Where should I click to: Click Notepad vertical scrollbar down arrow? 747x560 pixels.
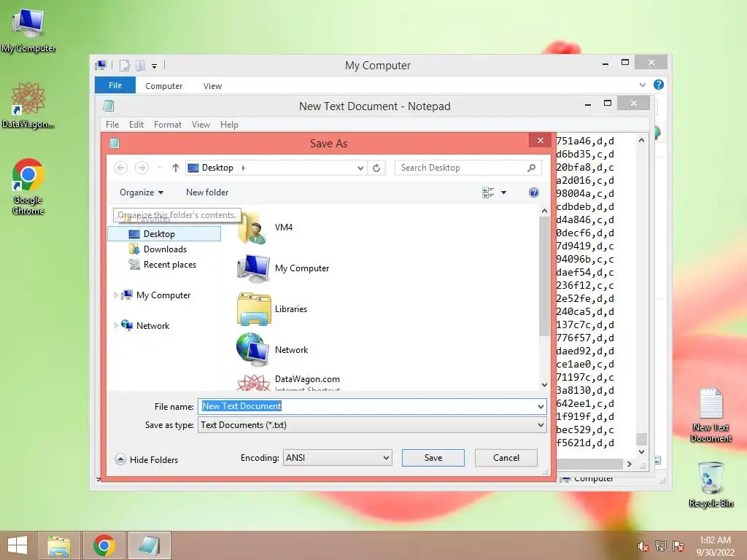642,451
